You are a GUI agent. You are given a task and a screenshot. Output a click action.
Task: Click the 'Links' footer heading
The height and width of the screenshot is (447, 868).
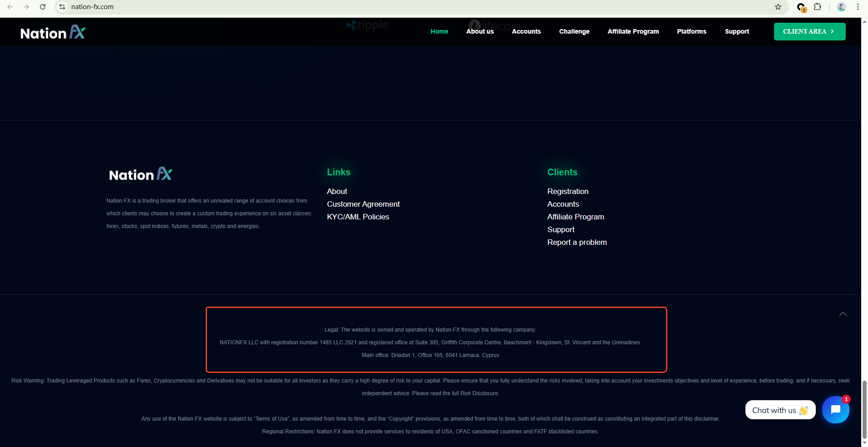click(339, 172)
